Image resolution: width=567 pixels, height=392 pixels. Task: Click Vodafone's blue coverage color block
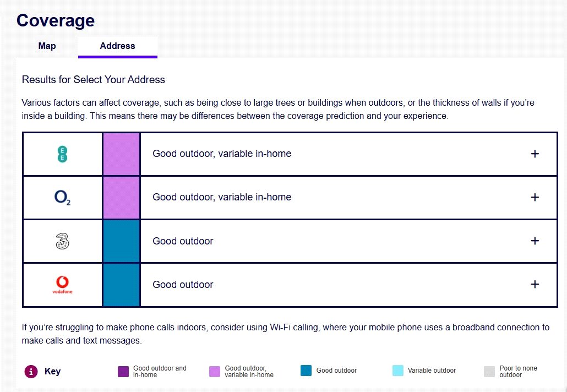[x=121, y=285]
